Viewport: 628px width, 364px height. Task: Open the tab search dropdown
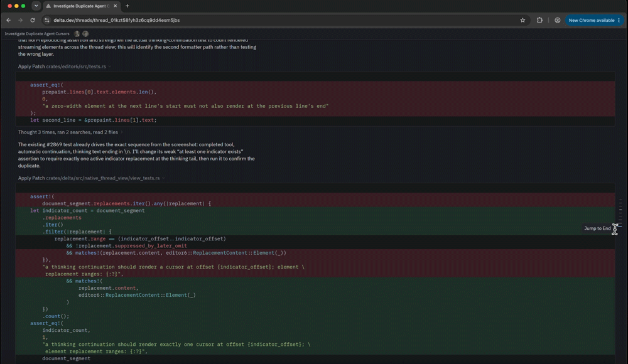tap(36, 6)
